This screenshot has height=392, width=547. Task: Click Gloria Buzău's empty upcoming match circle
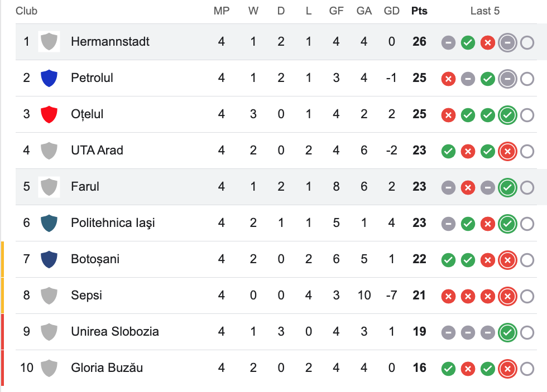527,369
